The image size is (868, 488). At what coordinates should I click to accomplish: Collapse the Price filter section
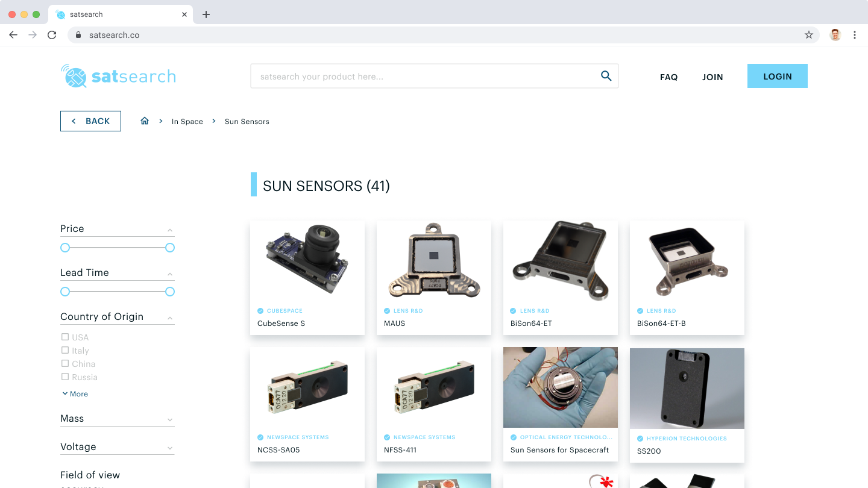click(170, 230)
